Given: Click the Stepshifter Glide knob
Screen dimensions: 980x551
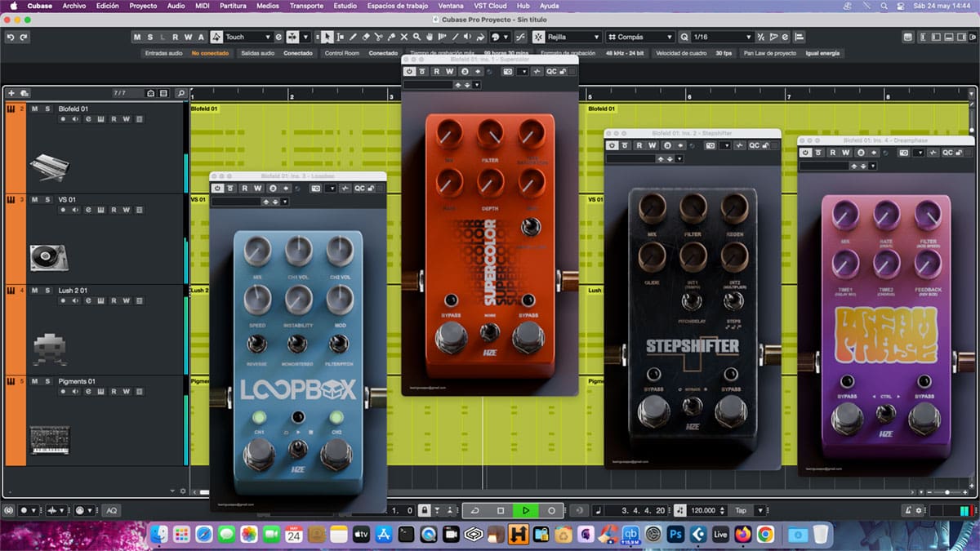Looking at the screenshot, I should tap(652, 257).
